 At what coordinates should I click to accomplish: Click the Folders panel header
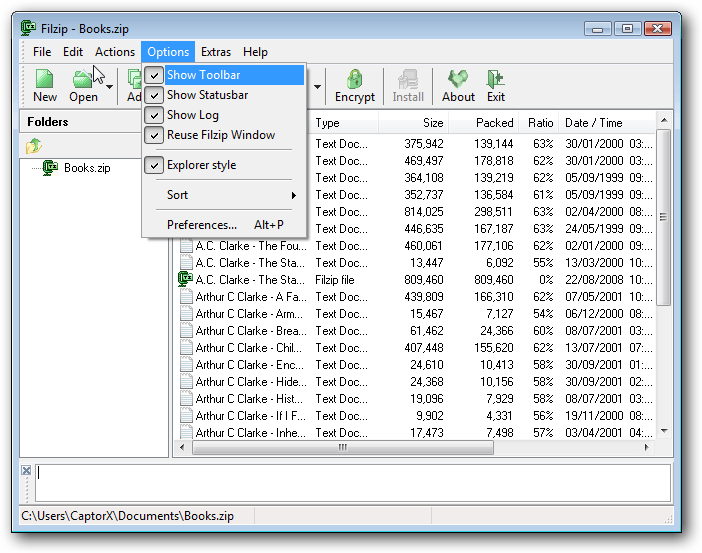coord(81,122)
